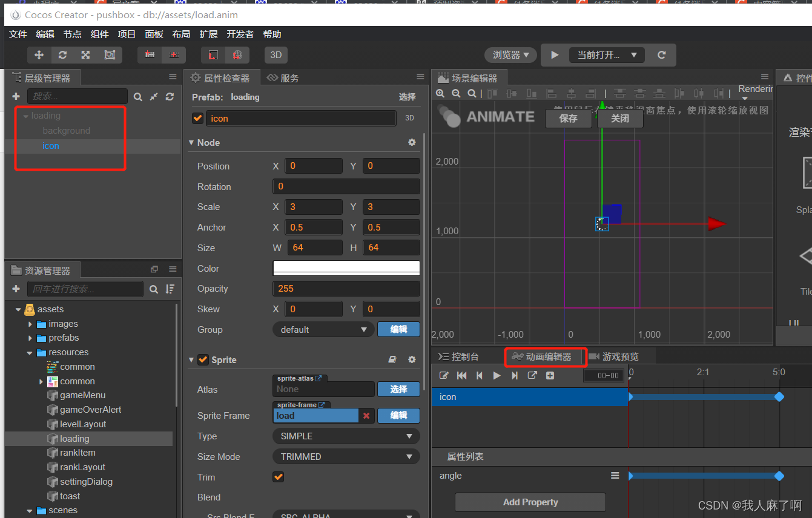Open the Type SIMPLE dropdown

click(x=346, y=436)
